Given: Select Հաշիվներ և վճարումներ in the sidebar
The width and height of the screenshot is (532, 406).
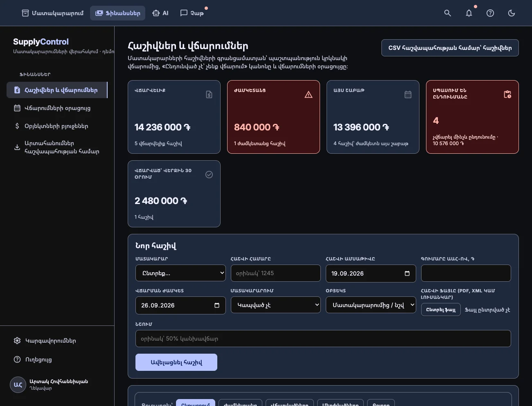Looking at the screenshot, I should (57, 90).
